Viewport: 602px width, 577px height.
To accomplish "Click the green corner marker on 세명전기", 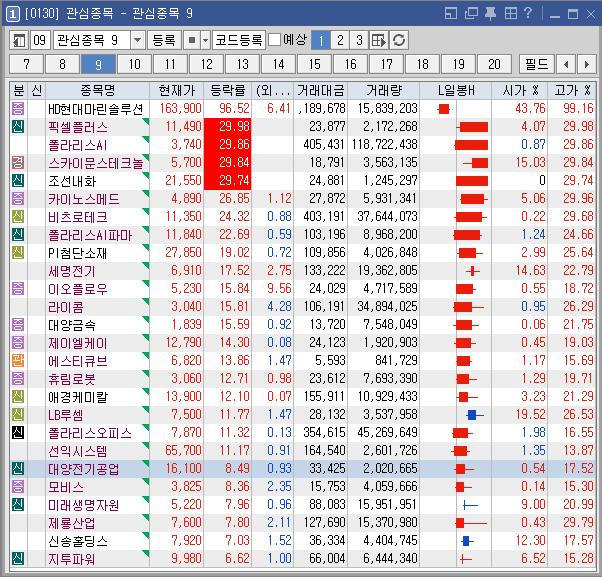I will click(146, 266).
